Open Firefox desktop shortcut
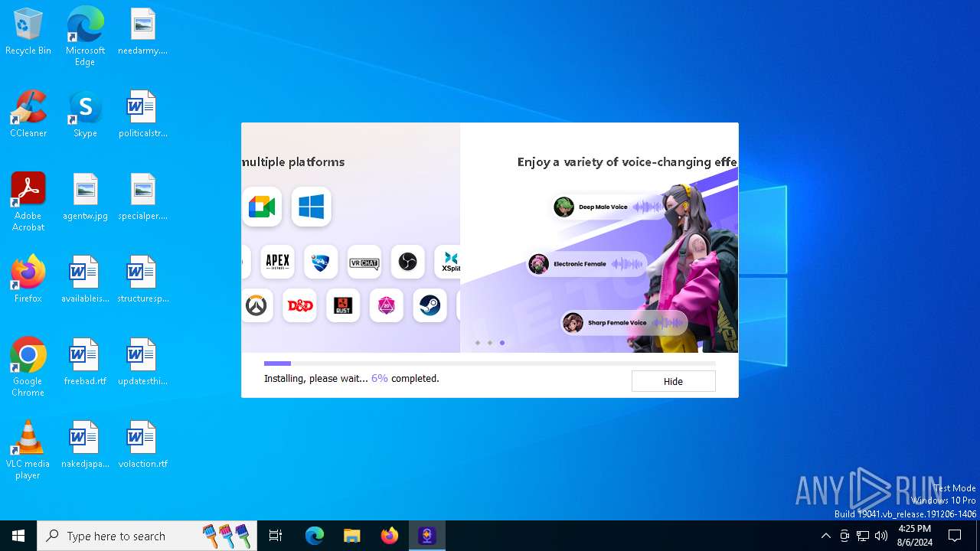 [28, 280]
